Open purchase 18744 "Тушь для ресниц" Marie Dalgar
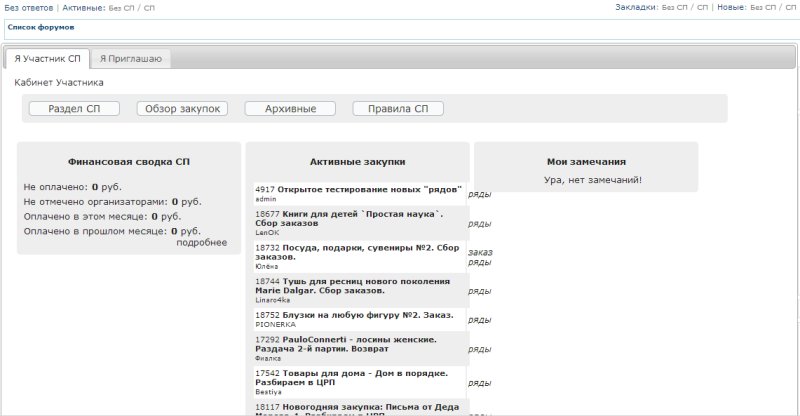800x416 pixels. pyautogui.click(x=366, y=282)
